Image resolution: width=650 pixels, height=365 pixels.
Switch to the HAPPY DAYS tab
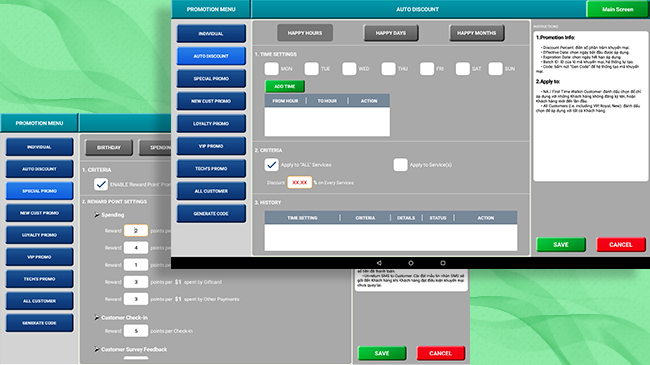pyautogui.click(x=391, y=33)
